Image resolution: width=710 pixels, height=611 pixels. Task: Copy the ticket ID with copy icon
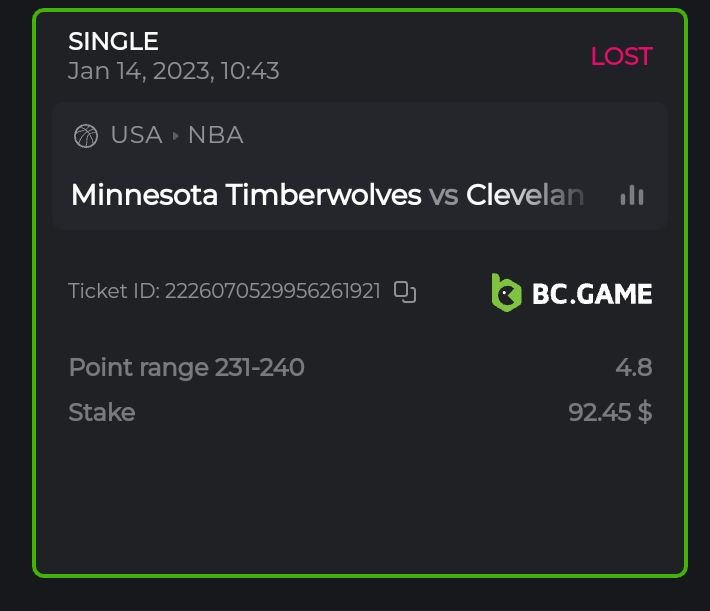tap(405, 292)
